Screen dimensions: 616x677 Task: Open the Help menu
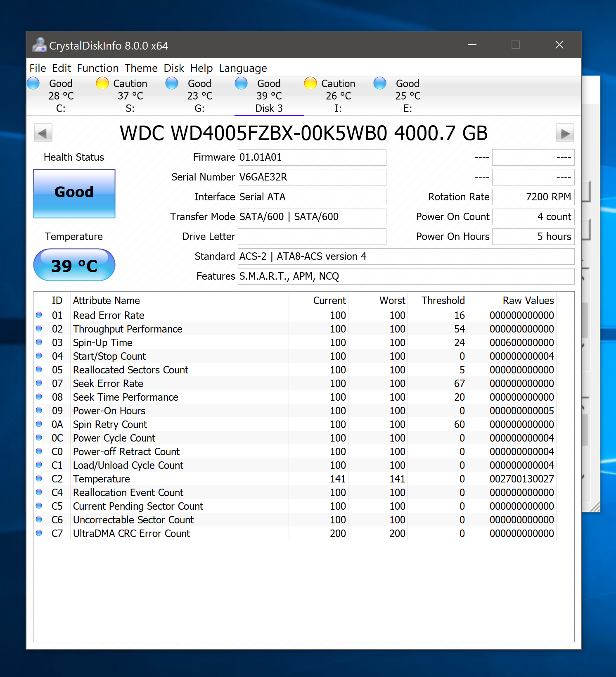click(201, 68)
